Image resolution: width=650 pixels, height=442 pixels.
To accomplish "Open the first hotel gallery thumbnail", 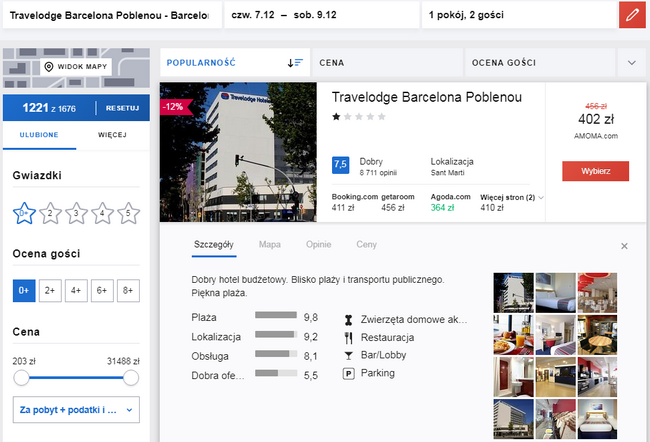I will [x=513, y=293].
